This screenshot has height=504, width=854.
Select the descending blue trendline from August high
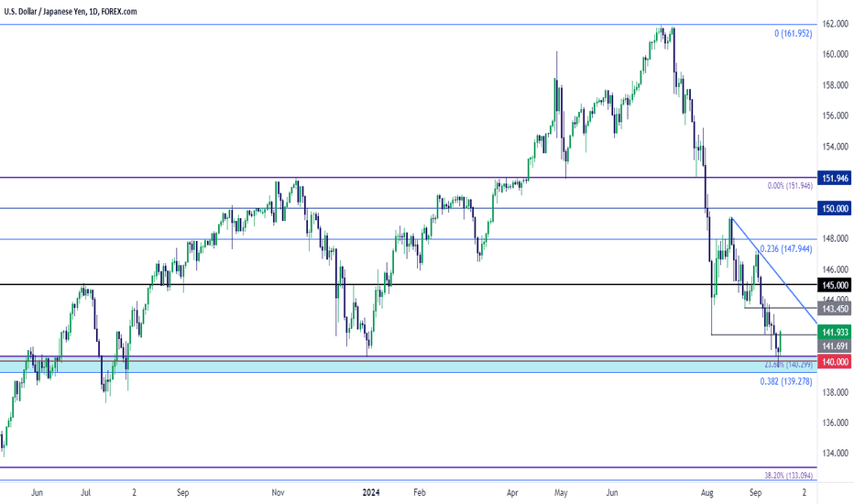tap(773, 269)
